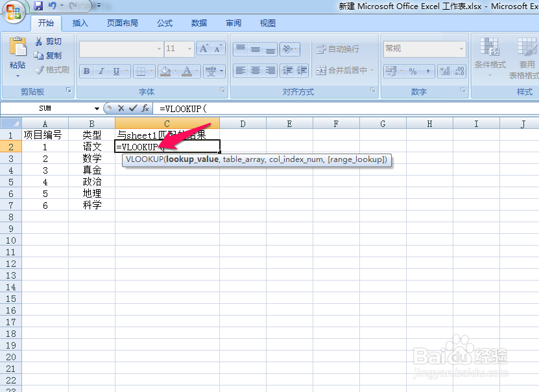Confirm formula entry with checkmark
Screen dimensions: 539x392
(x=133, y=108)
